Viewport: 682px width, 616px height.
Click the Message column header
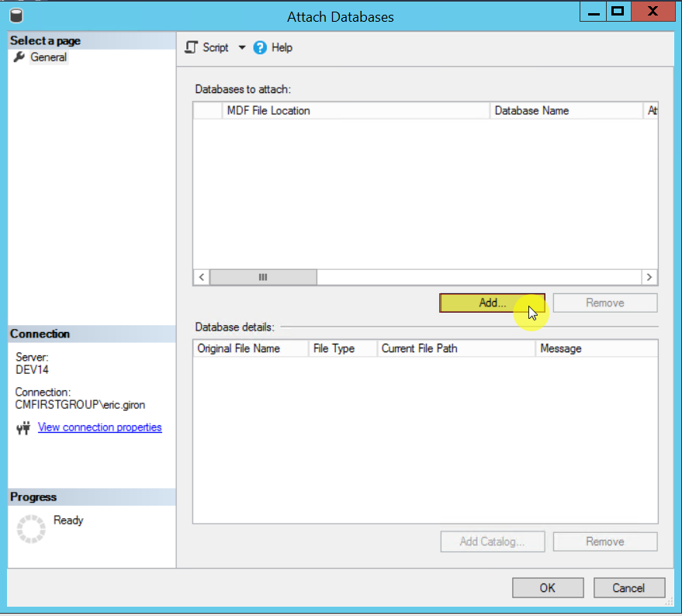coord(597,348)
